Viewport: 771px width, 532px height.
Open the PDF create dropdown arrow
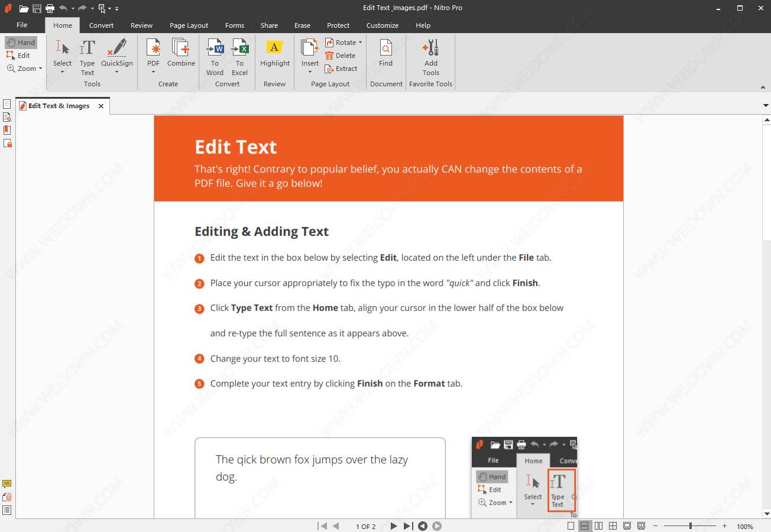click(153, 72)
